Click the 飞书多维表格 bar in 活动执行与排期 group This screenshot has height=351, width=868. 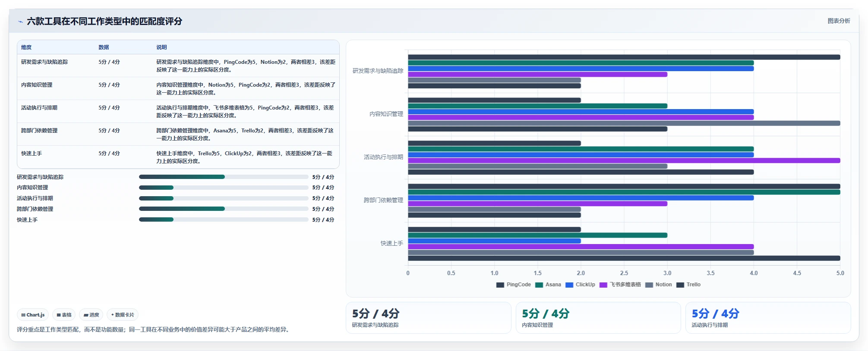(624, 160)
